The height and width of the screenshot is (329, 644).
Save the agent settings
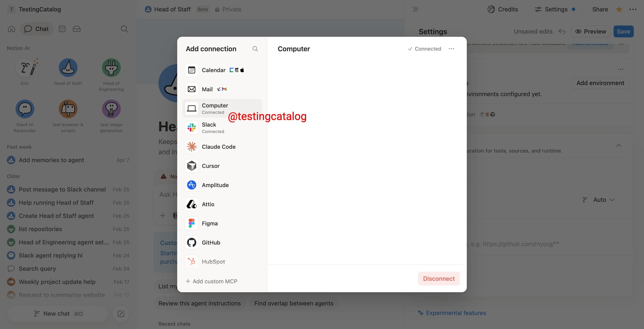tap(623, 31)
